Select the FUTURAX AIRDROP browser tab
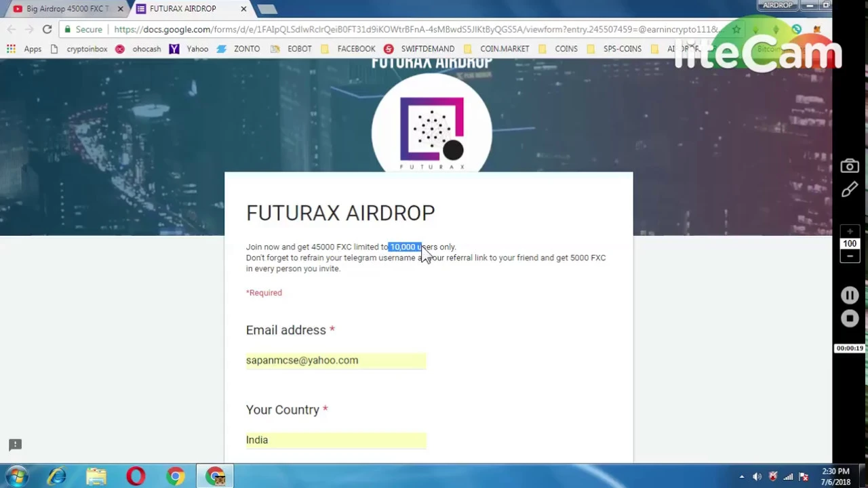Screen dimensions: 868x488 point(183,9)
